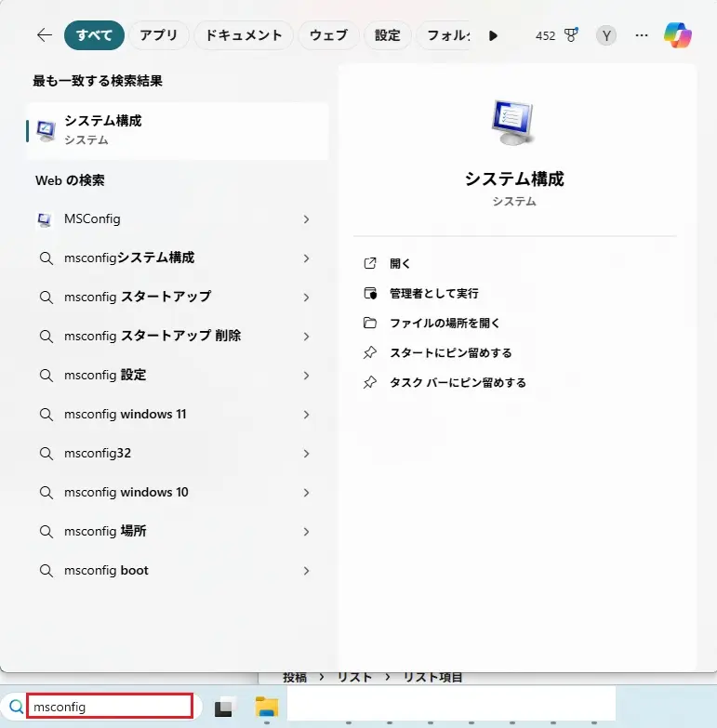Image resolution: width=717 pixels, height=728 pixels.
Task: Click the taskbar search magnifier icon
Action: click(x=16, y=707)
